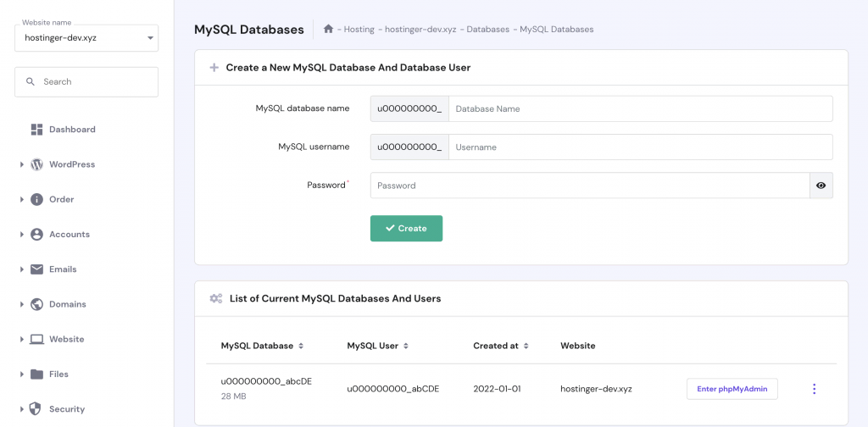868x427 pixels.
Task: Select the Website sidebar label
Action: coord(66,339)
